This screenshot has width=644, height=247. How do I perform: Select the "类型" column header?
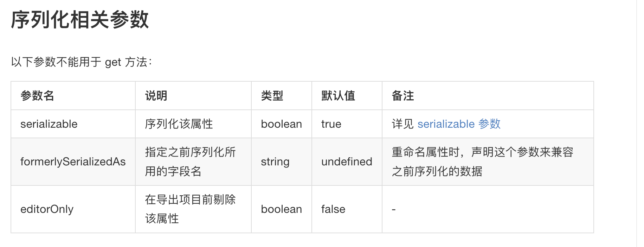point(272,96)
